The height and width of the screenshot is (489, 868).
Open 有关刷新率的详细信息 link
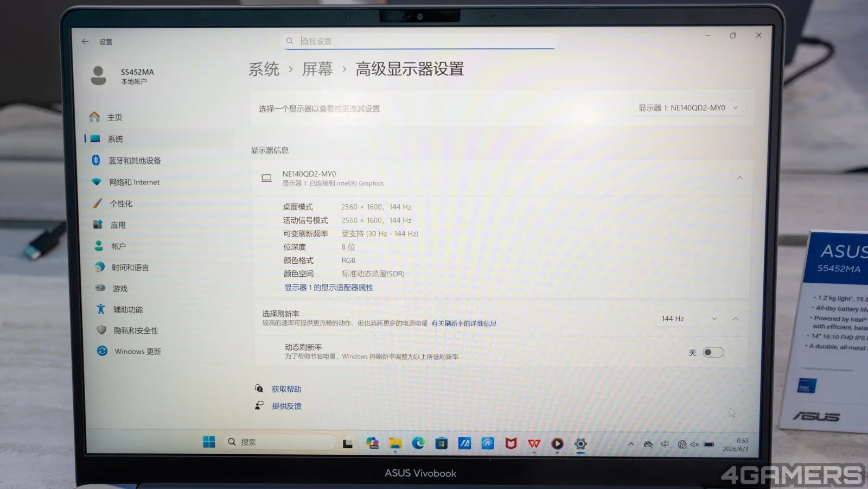pyautogui.click(x=464, y=323)
